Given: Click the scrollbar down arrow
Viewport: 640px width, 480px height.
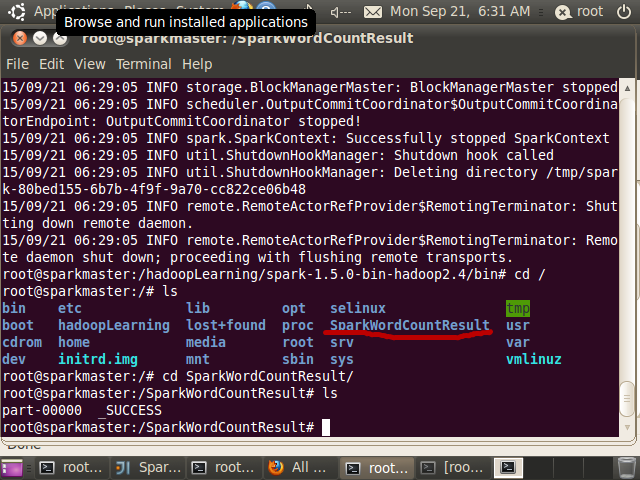Looking at the screenshot, I should point(627,428).
